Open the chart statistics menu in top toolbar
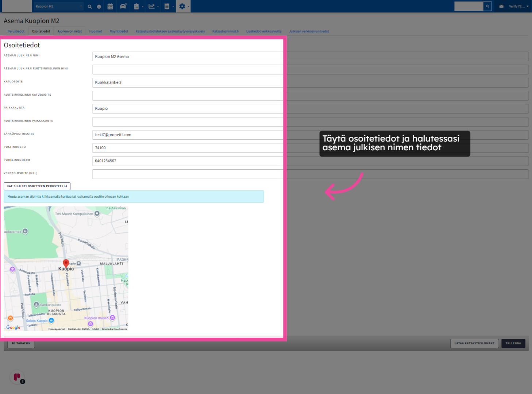 (x=153, y=6)
